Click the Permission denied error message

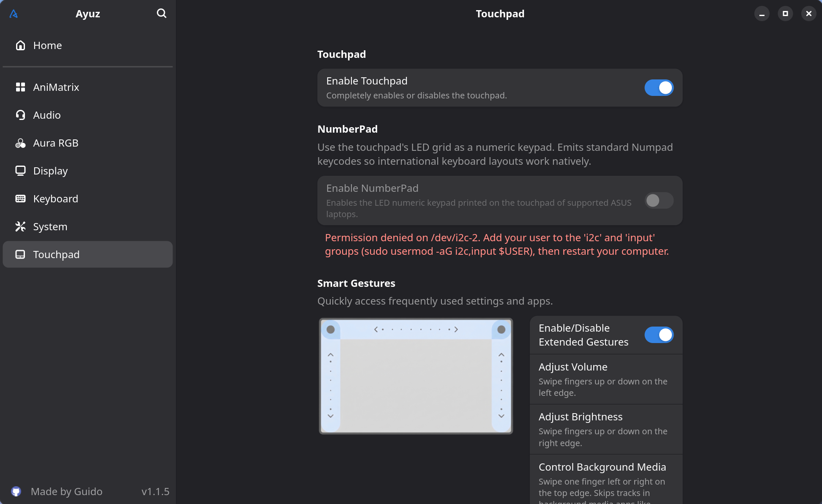(497, 244)
